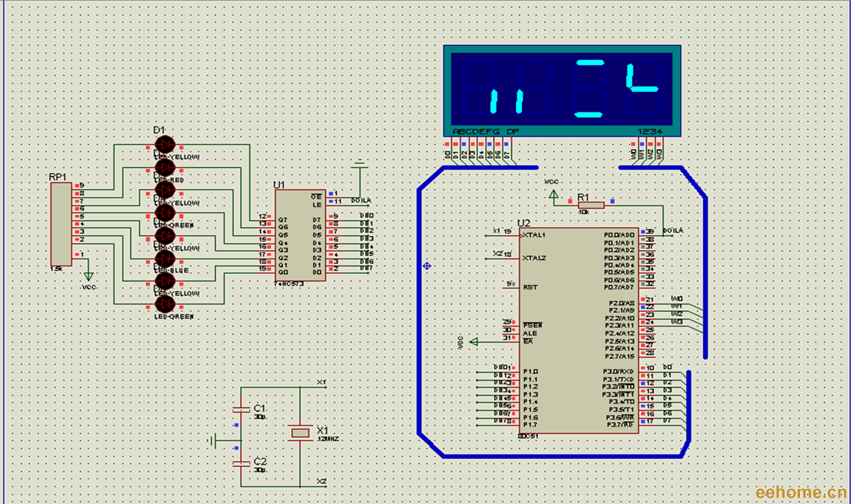The height and width of the screenshot is (504, 851).
Task: Click the 12MHZ crystal value text
Action: (x=328, y=438)
